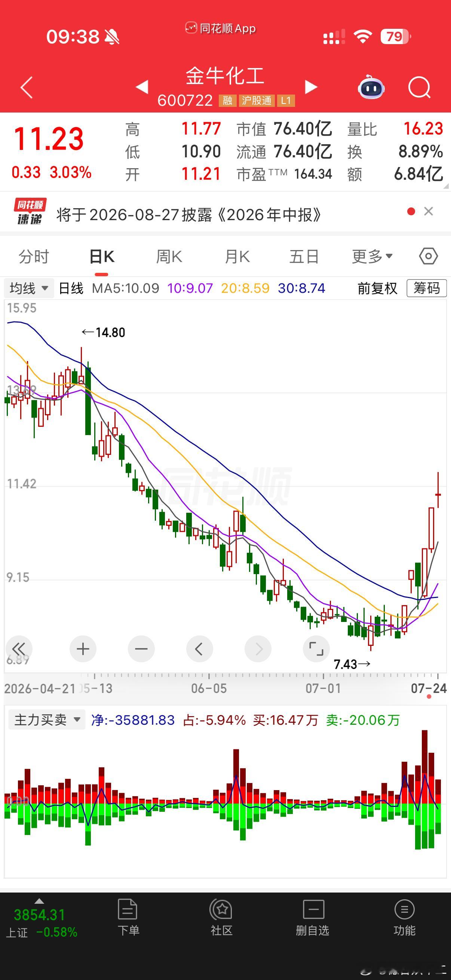Viewport: 451px width, 980px height.
Task: Switch to 分时 chart tab
Action: tap(34, 257)
